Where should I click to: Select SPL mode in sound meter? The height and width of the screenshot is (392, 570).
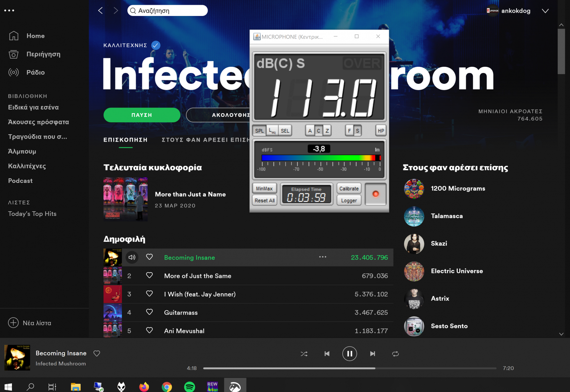[x=259, y=131]
